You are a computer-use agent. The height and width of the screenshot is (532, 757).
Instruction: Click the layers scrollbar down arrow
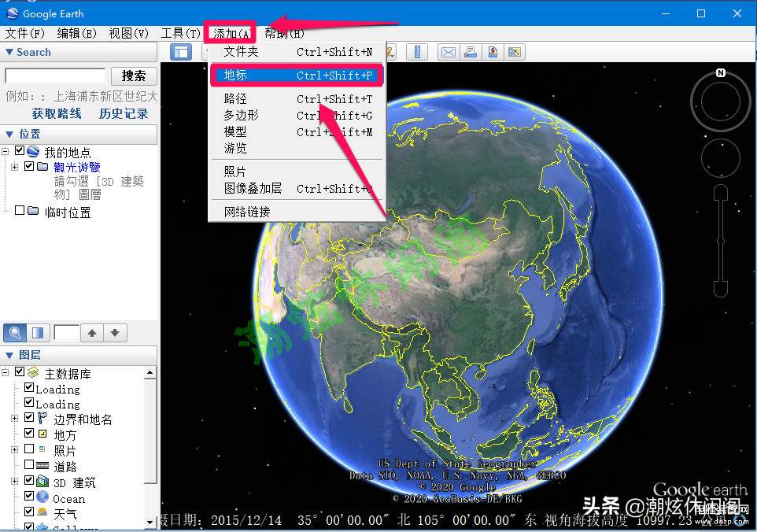click(x=150, y=522)
